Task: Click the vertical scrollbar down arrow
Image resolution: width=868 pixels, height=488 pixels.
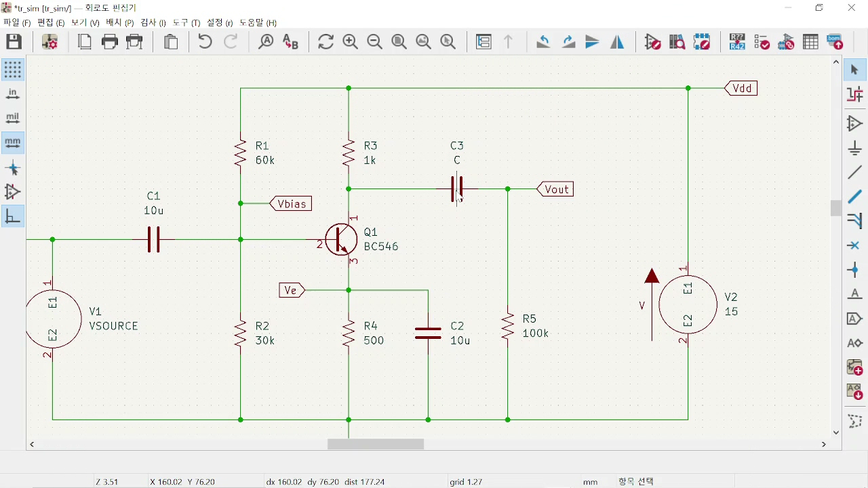Action: 836,432
